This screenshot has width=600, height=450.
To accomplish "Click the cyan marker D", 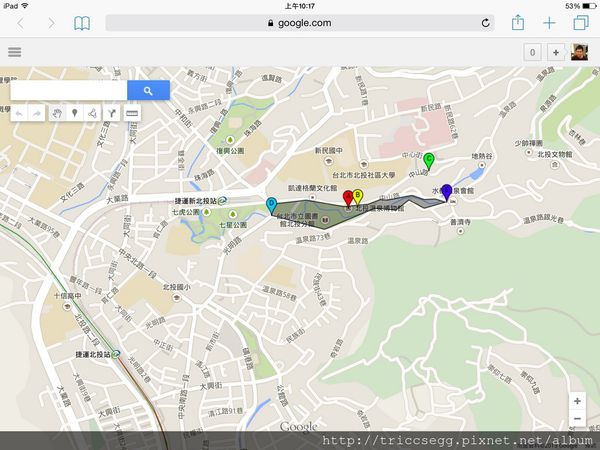I will (x=271, y=205).
